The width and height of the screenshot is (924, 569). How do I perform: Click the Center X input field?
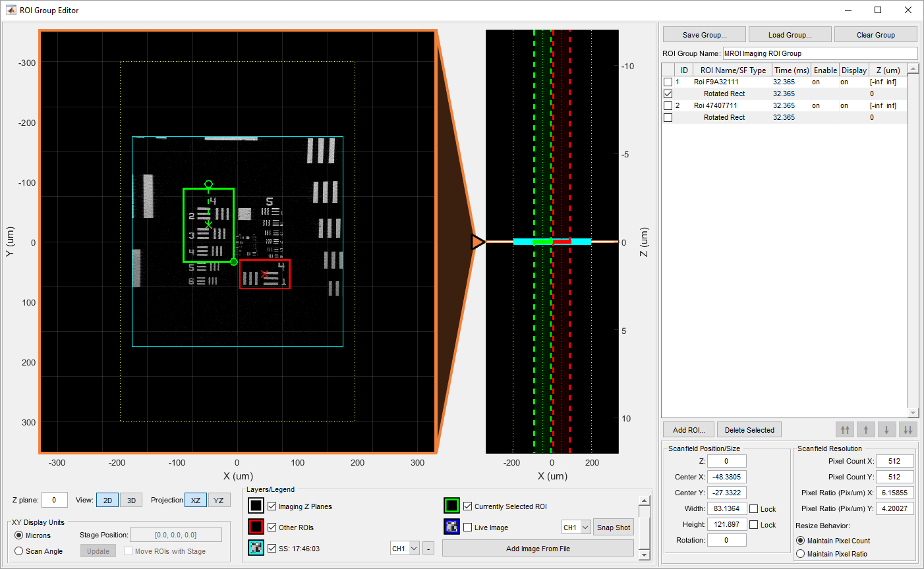(x=726, y=477)
